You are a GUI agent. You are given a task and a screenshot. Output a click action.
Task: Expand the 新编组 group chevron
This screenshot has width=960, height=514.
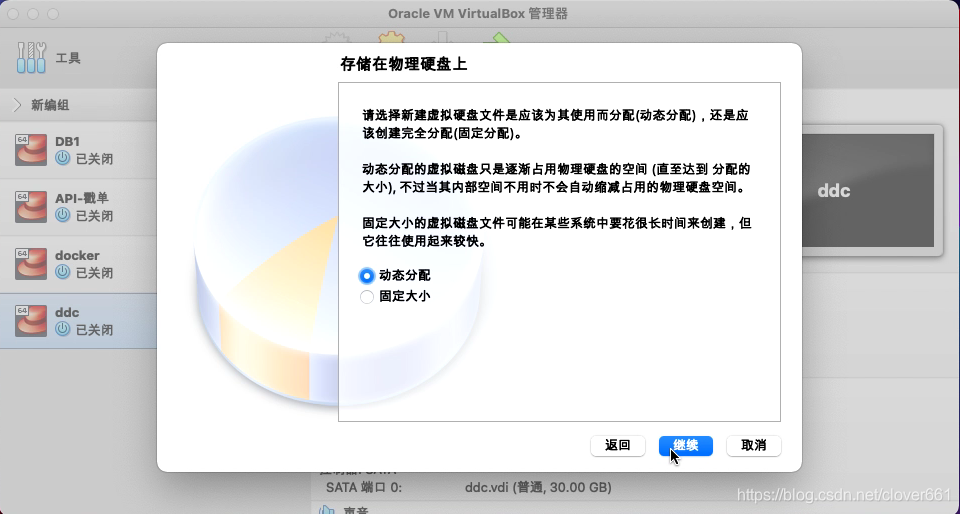tap(17, 105)
